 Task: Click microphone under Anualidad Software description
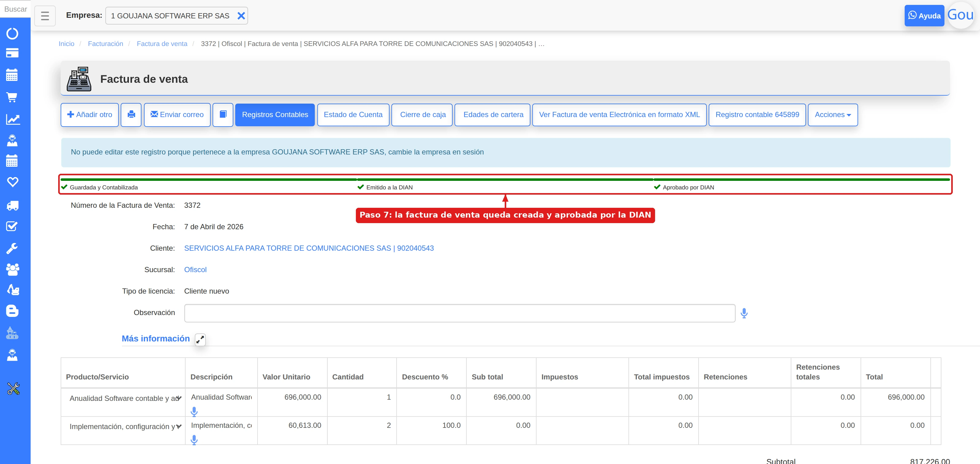[x=194, y=412]
